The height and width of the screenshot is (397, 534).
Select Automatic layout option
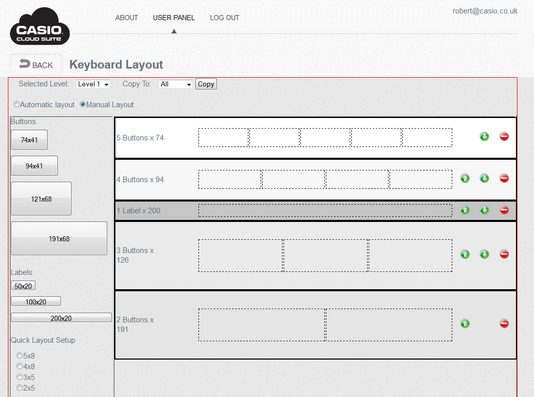[x=16, y=104]
